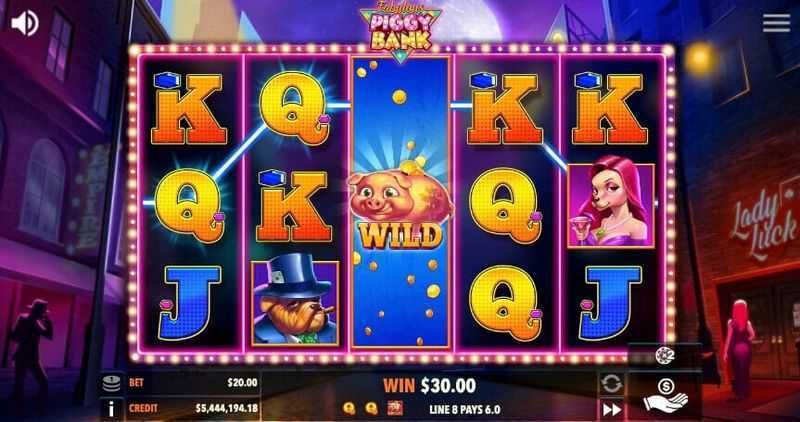
Task: Open bet selector coin stack icon
Action: (111, 383)
